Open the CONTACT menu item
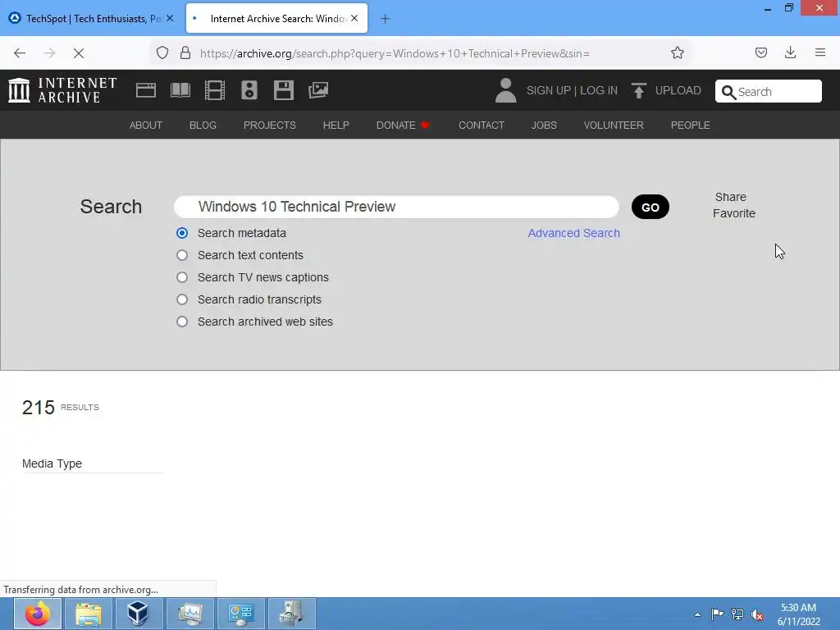 click(x=481, y=126)
